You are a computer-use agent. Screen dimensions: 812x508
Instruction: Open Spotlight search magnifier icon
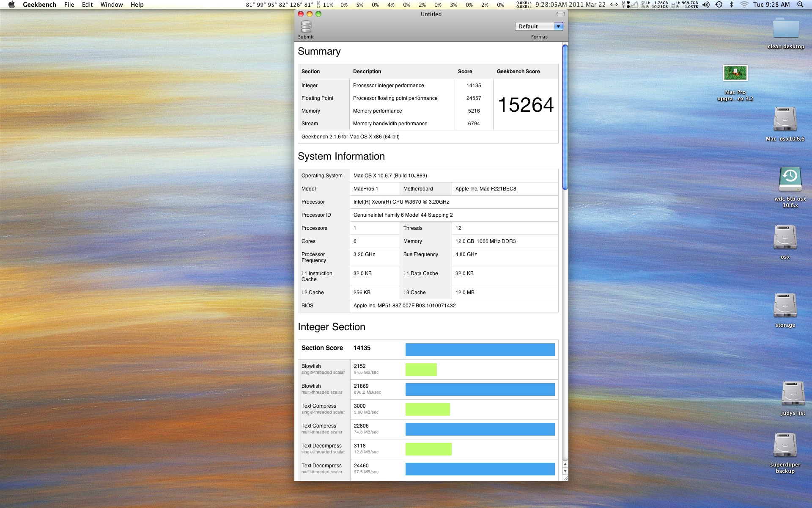pos(800,5)
